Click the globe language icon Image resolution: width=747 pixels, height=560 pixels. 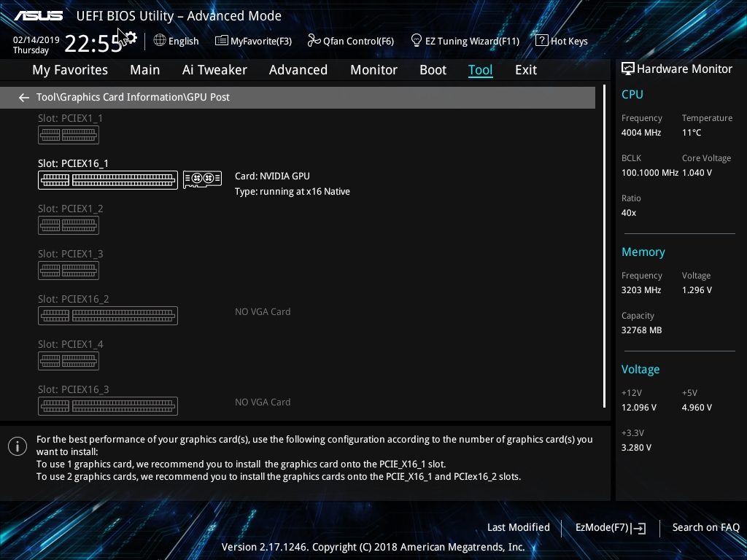(x=160, y=41)
